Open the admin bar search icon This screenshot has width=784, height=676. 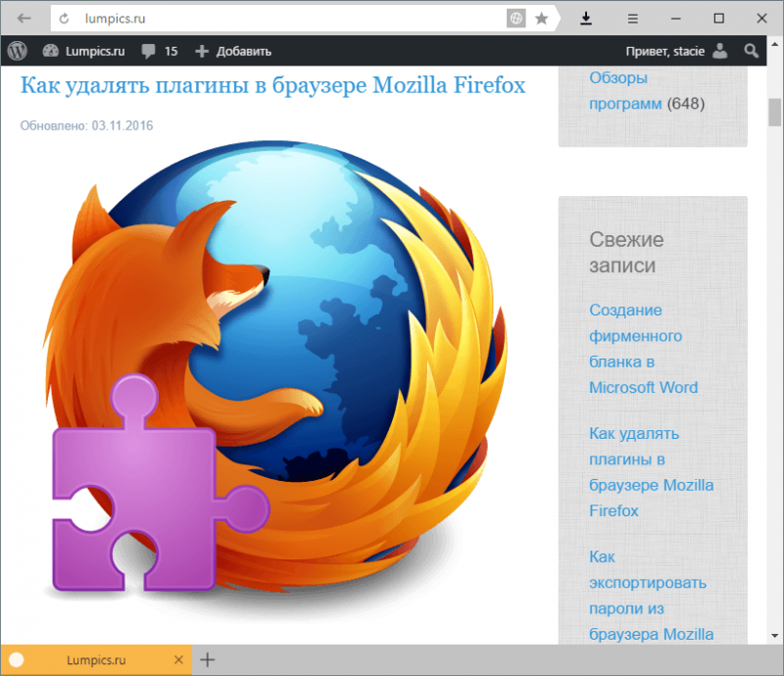click(x=751, y=51)
